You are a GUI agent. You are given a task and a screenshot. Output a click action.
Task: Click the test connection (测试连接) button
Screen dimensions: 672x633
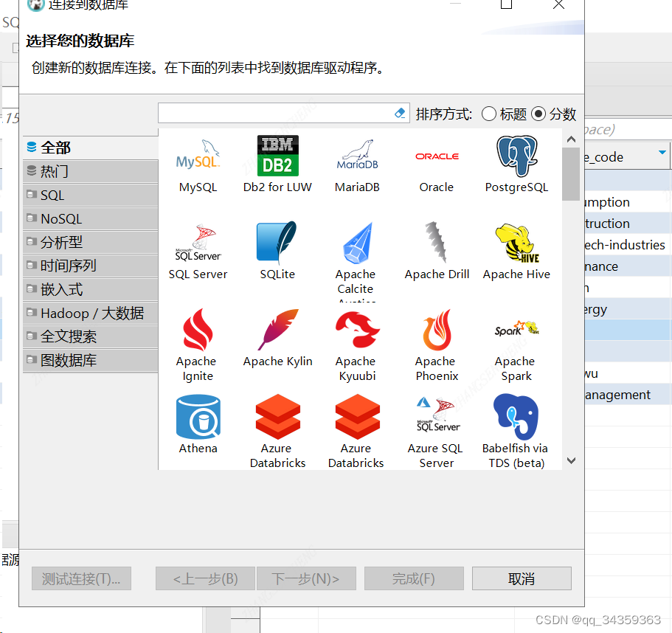click(x=81, y=578)
